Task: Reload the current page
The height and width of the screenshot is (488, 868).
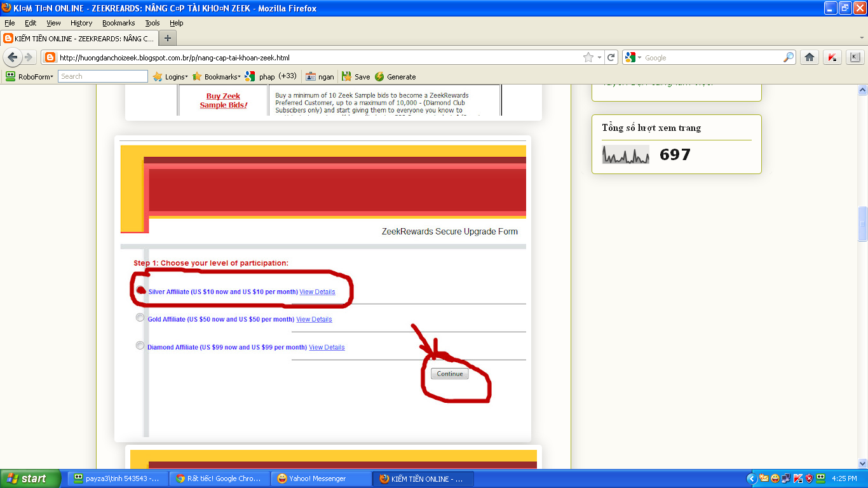Action: pos(611,57)
